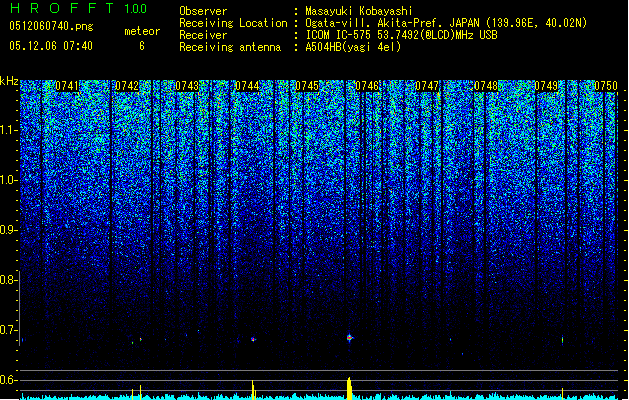Image resolution: width=629 pixels, height=400 pixels.
Task: Click the 0747 time marker
Action: tap(427, 86)
